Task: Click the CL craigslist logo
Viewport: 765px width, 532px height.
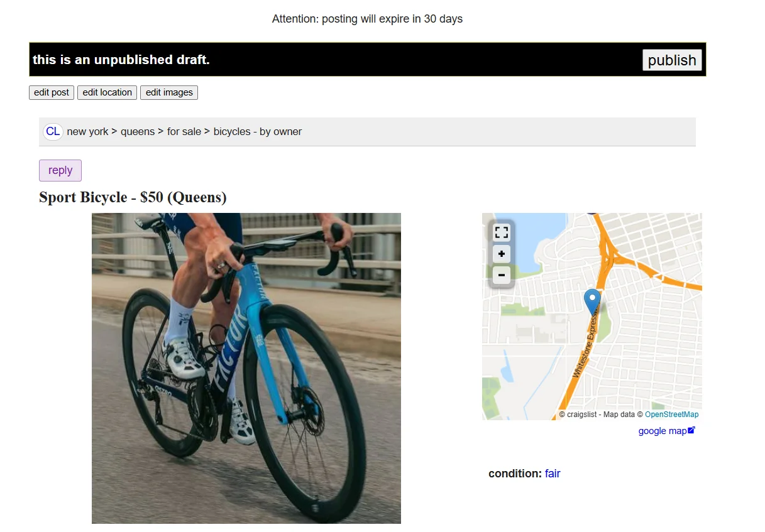Action: (53, 131)
